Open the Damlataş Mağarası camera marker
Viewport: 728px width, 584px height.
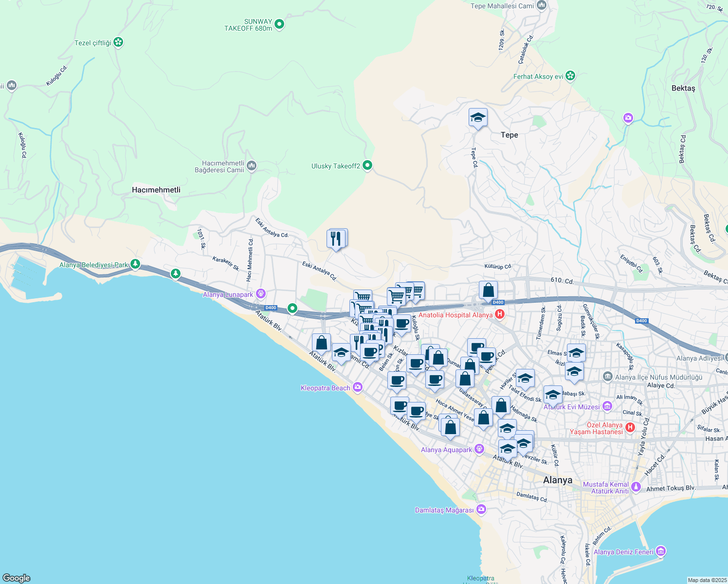[481, 510]
